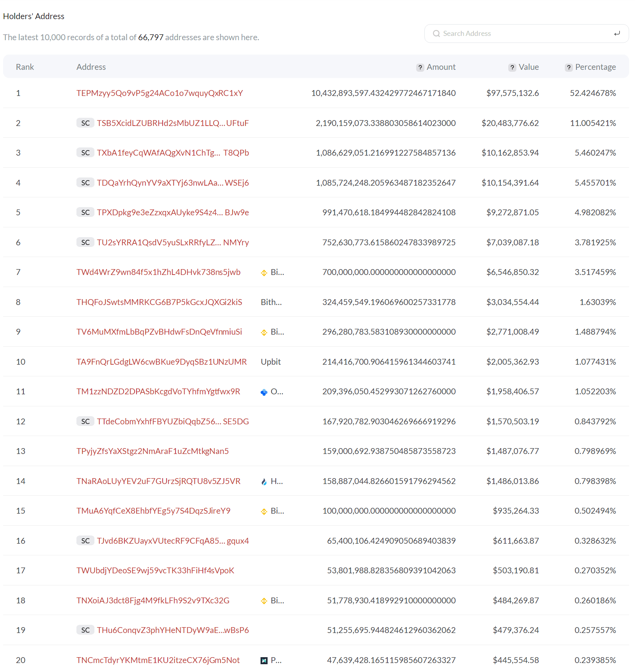The height and width of the screenshot is (672, 635).
Task: Click the value $445,554.58
Action: coord(516,660)
